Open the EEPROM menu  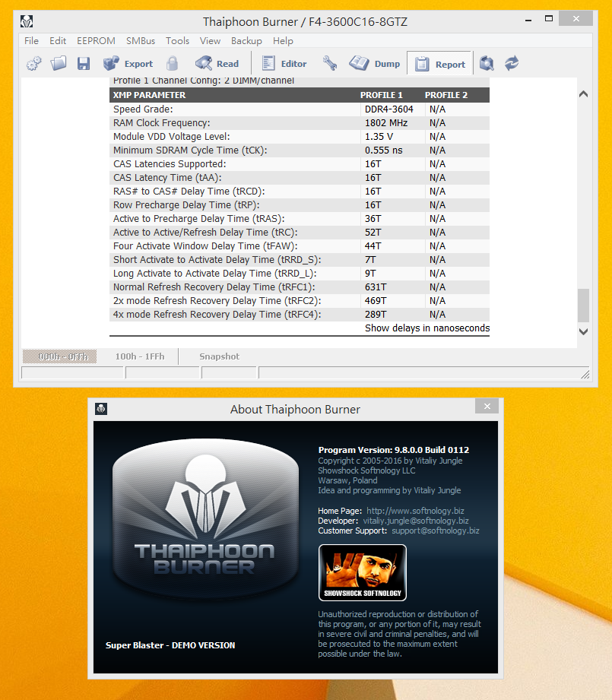[96, 41]
